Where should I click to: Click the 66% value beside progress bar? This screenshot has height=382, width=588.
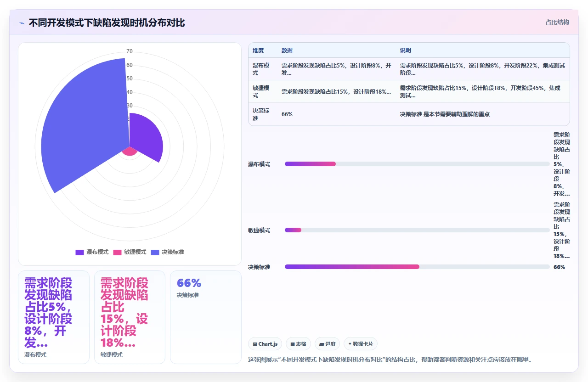(x=559, y=267)
